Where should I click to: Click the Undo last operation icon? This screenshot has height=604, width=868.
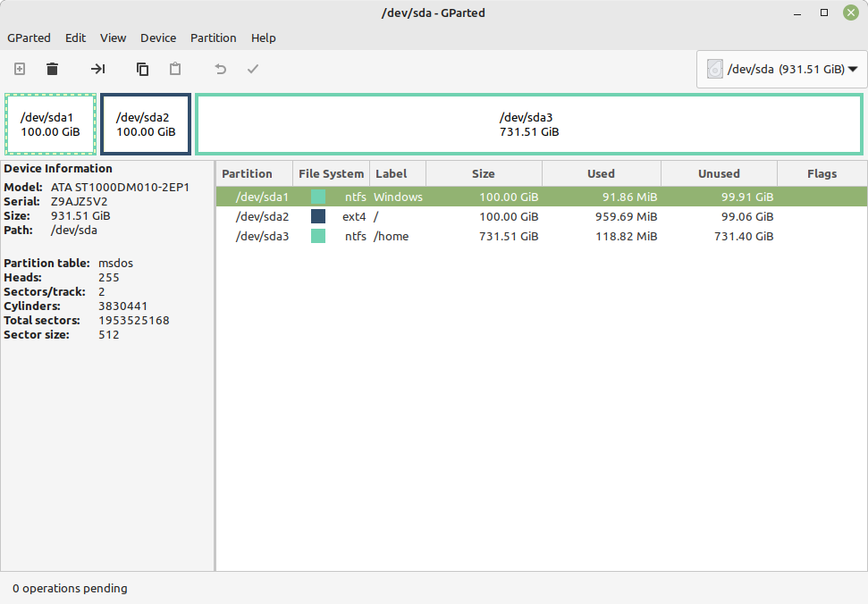click(220, 69)
